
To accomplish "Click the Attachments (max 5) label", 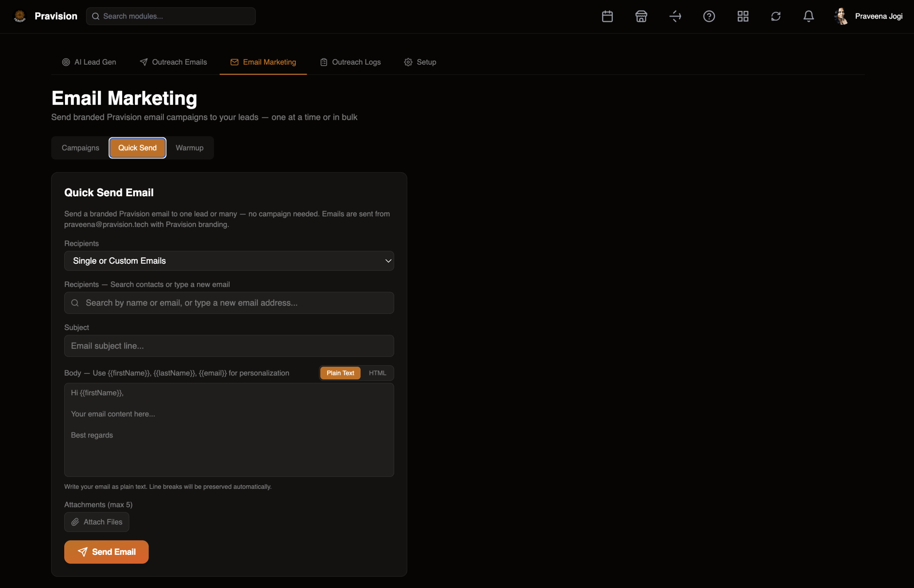I will [98, 505].
